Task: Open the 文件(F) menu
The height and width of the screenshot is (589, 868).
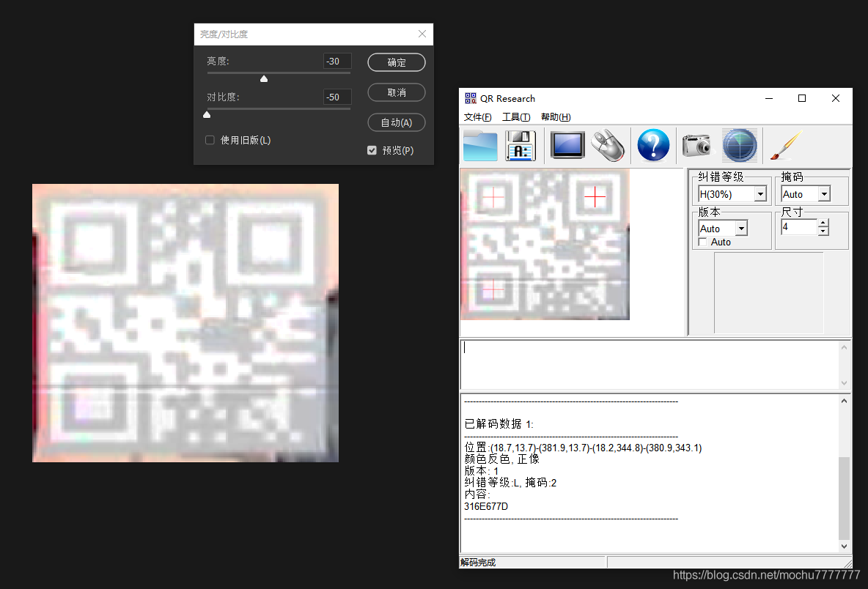Action: [x=477, y=116]
